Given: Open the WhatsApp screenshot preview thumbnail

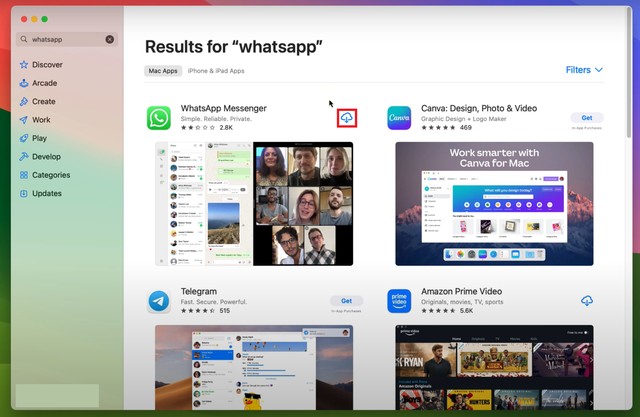Looking at the screenshot, I should (x=254, y=204).
